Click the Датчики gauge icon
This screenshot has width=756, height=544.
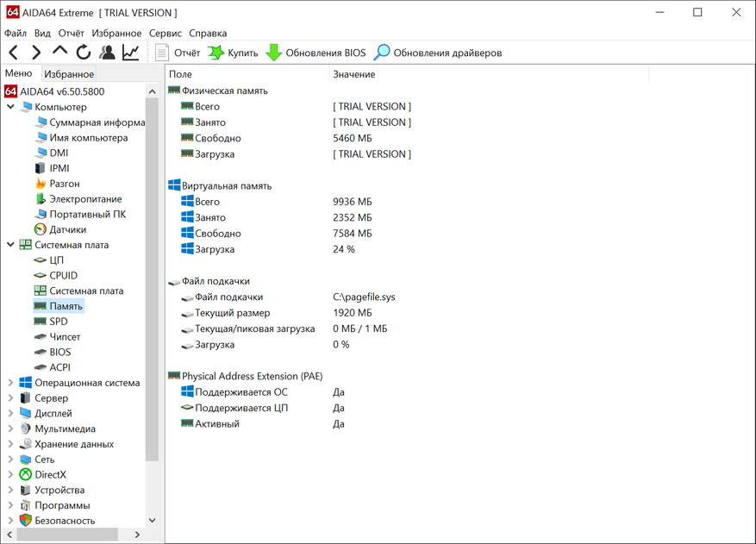point(41,229)
